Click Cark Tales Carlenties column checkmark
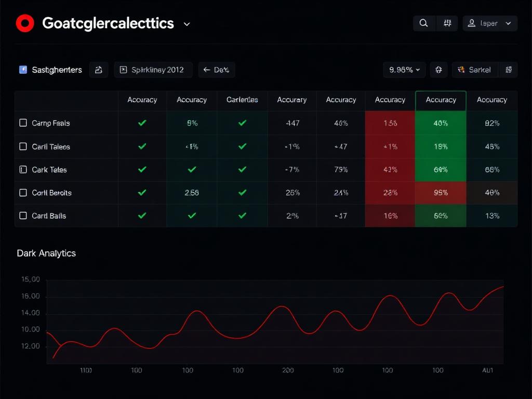The height and width of the screenshot is (399, 532). [242, 169]
